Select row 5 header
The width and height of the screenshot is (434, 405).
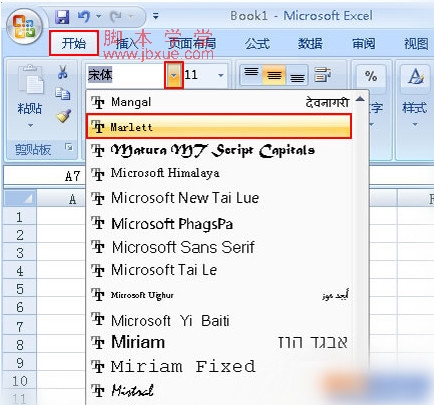[20, 289]
